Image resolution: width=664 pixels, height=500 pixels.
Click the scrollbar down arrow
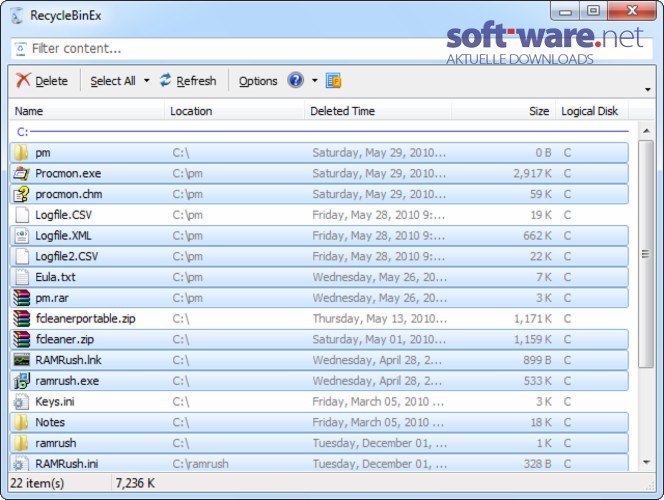tap(646, 462)
